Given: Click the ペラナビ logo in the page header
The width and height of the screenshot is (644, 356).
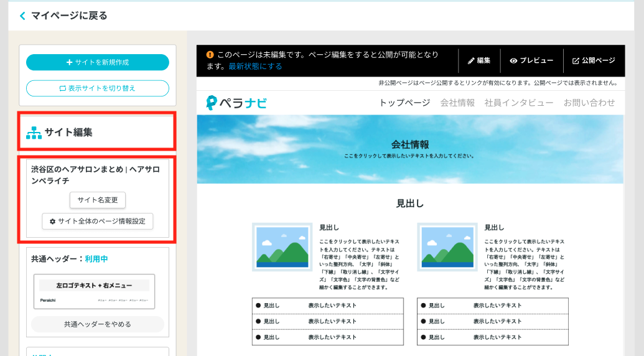Looking at the screenshot, I should (x=236, y=103).
